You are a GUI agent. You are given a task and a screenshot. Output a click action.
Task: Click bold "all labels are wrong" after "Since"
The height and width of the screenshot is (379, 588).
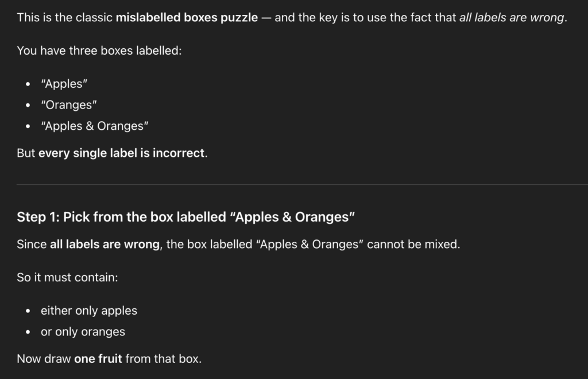click(105, 244)
